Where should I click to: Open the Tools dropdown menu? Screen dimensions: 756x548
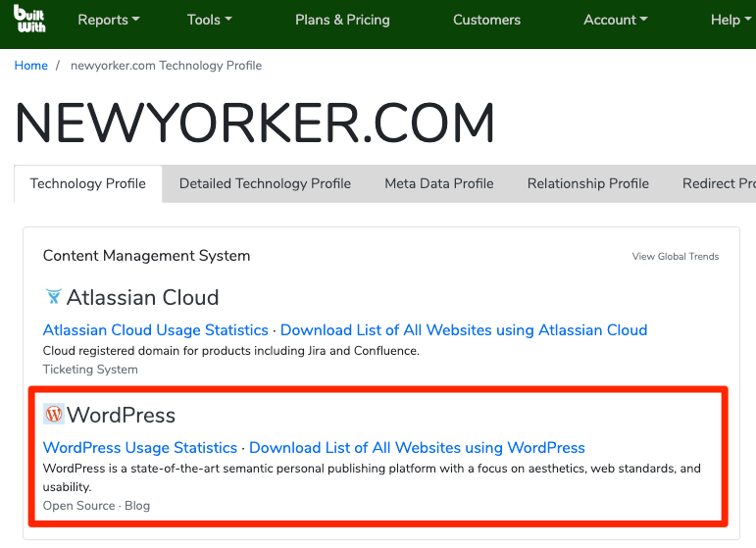pos(209,20)
